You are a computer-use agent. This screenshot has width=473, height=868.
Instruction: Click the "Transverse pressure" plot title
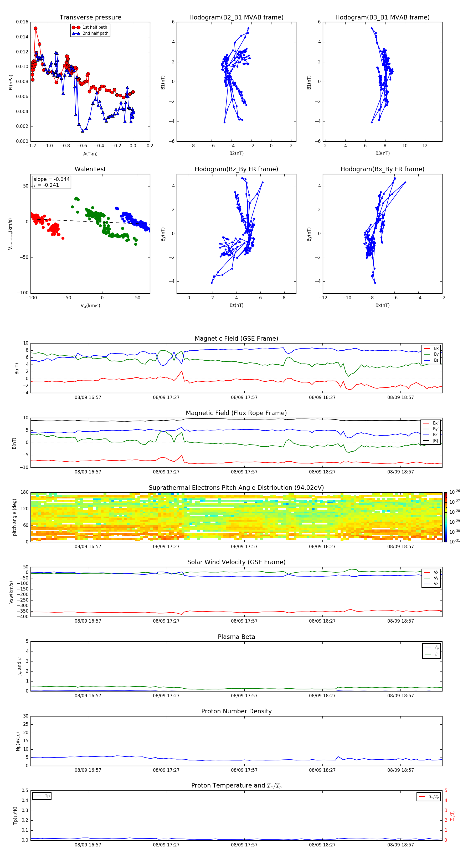pos(90,18)
